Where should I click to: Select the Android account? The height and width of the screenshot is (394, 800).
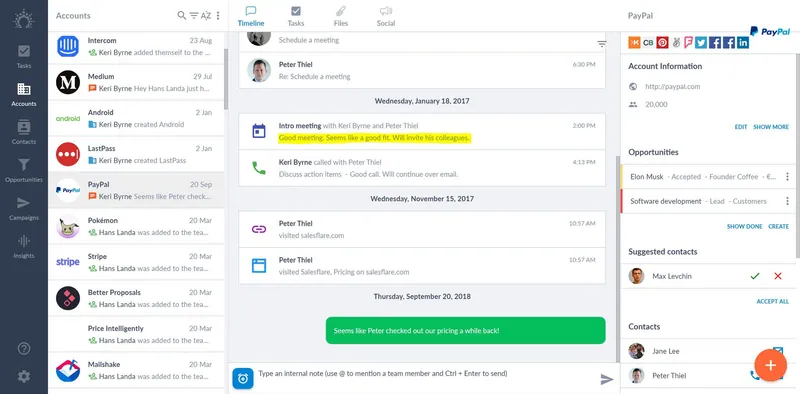[x=136, y=118]
